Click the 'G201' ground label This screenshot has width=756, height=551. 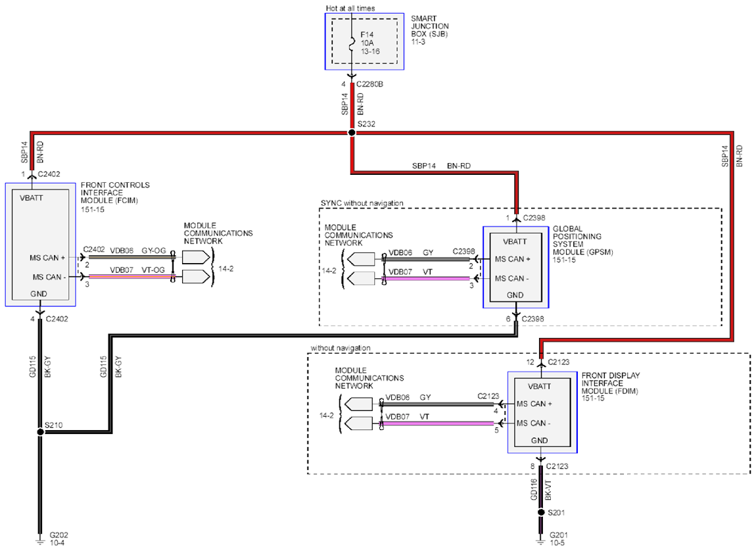coord(558,535)
